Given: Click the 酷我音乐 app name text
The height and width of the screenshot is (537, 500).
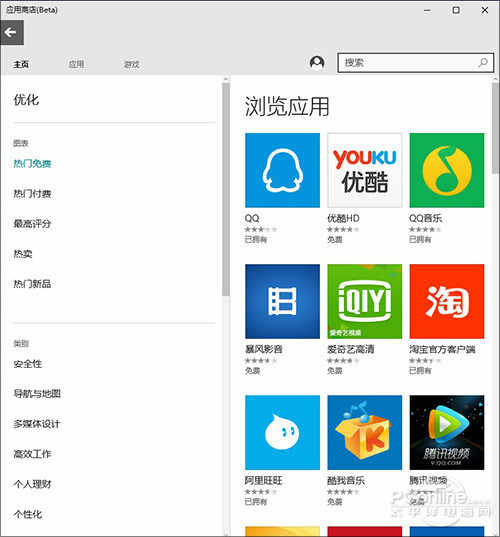Looking at the screenshot, I should point(346,480).
